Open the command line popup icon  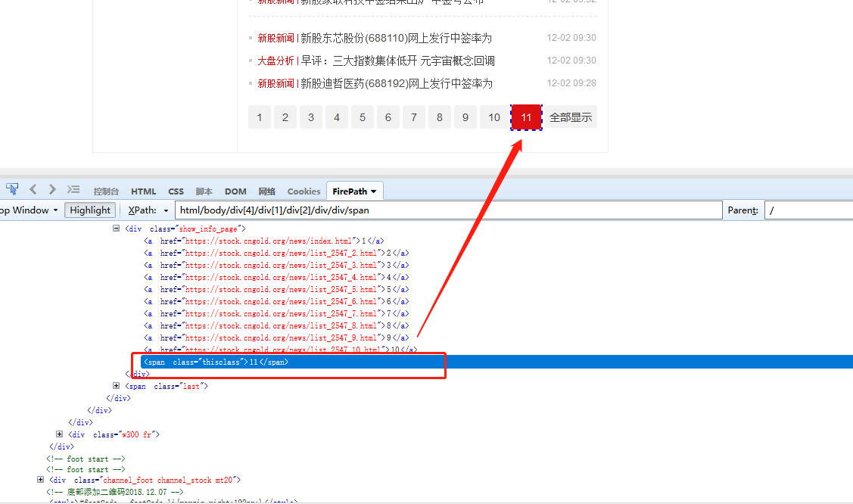[73, 189]
